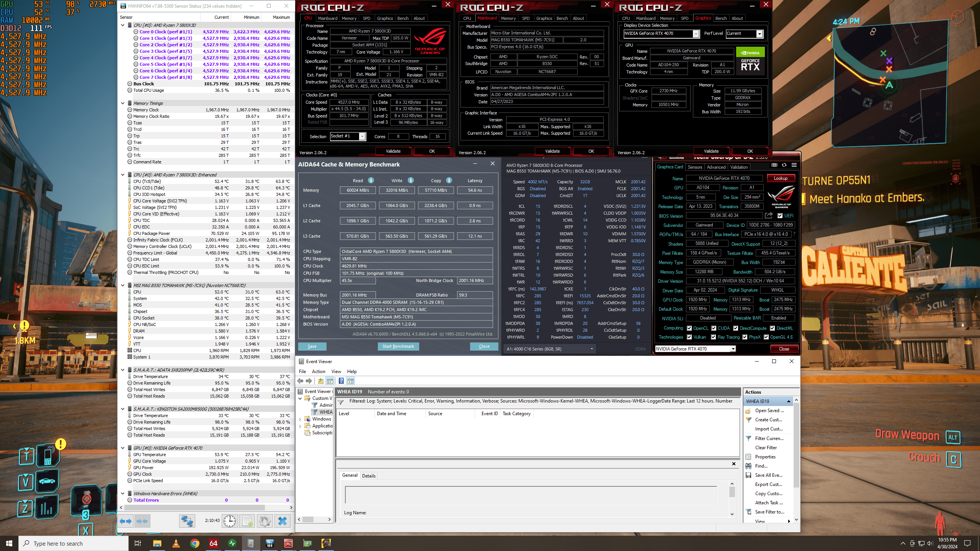Open Socket #1 selection dropdown
Viewport: 980px width, 551px height.
pos(348,136)
